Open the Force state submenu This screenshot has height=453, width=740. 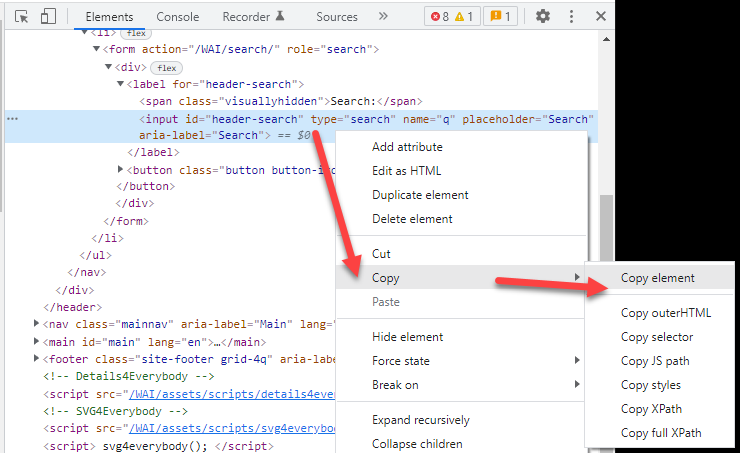click(x=462, y=361)
